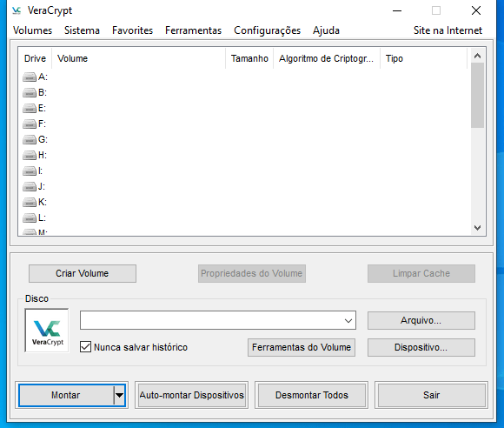The height and width of the screenshot is (428, 504).
Task: Choose the G: drive slot icon
Action: [x=30, y=140]
